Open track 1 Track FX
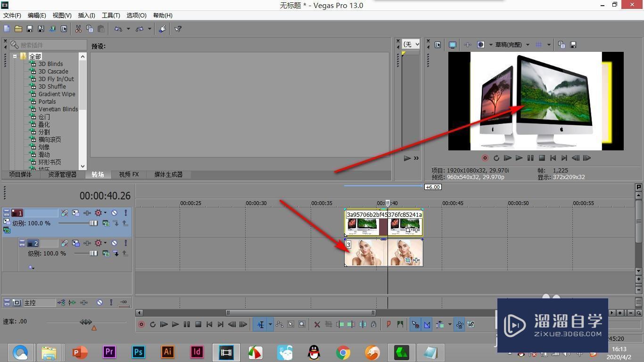 pos(87,213)
